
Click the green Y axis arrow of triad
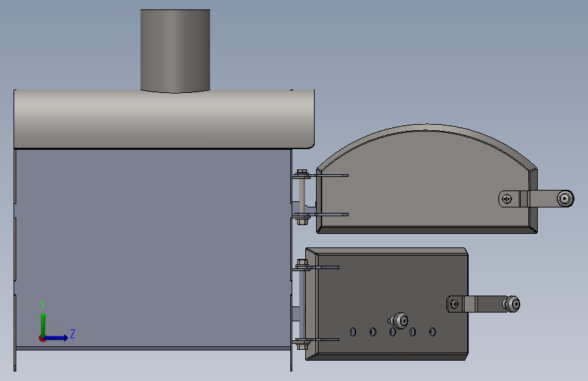coord(43,325)
